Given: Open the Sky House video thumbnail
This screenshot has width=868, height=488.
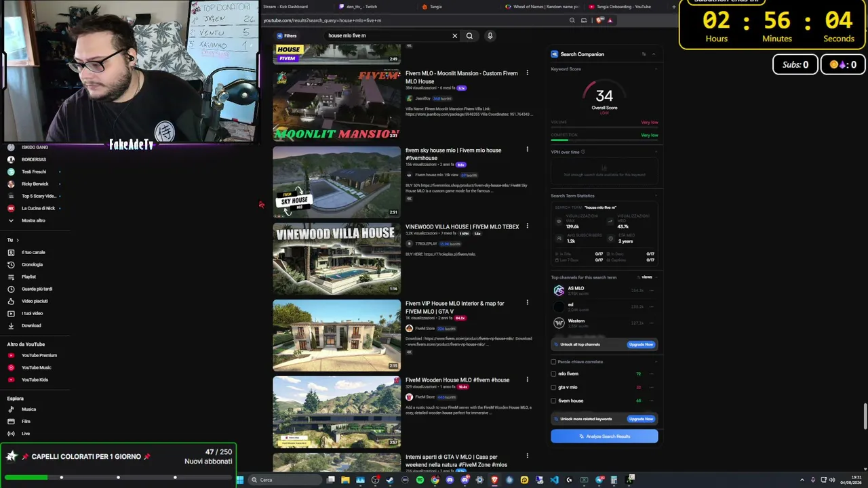Looking at the screenshot, I should [336, 182].
